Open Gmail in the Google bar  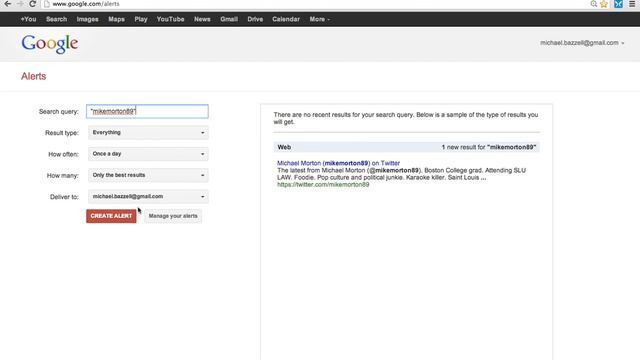(229, 19)
